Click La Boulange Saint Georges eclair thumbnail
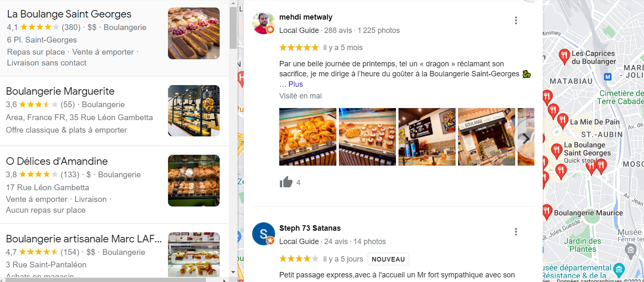 point(194,33)
